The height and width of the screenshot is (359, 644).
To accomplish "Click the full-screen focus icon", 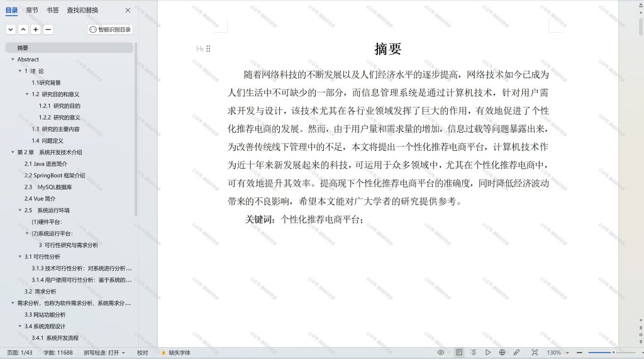I will pyautogui.click(x=535, y=353).
